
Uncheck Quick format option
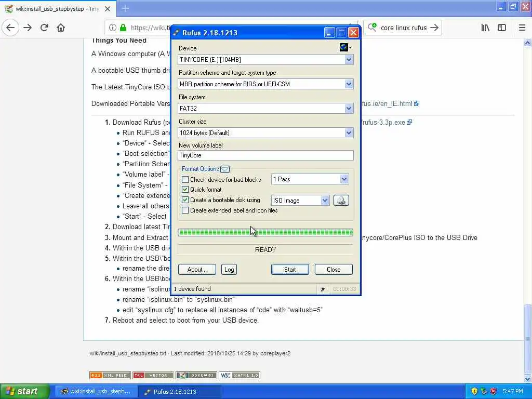coord(185,189)
